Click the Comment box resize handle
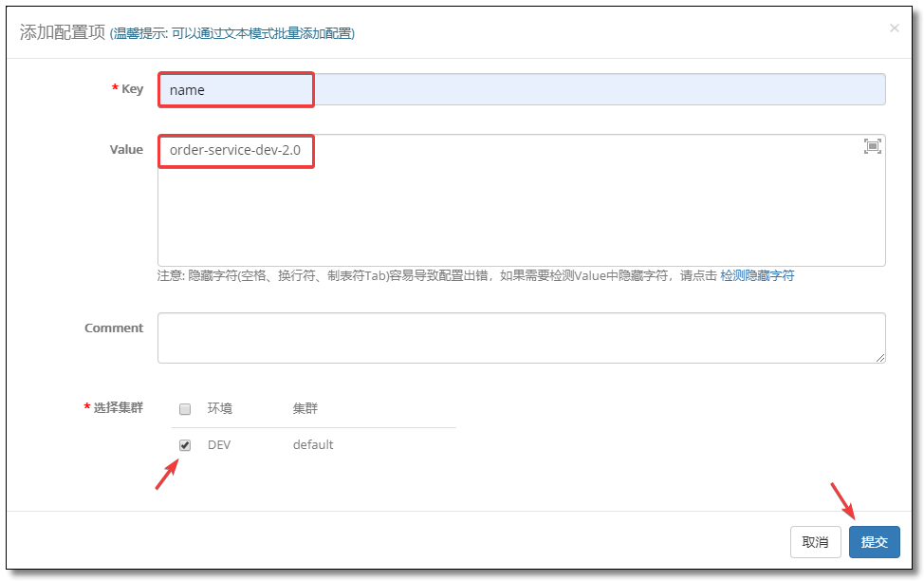924x581 pixels. point(879,358)
